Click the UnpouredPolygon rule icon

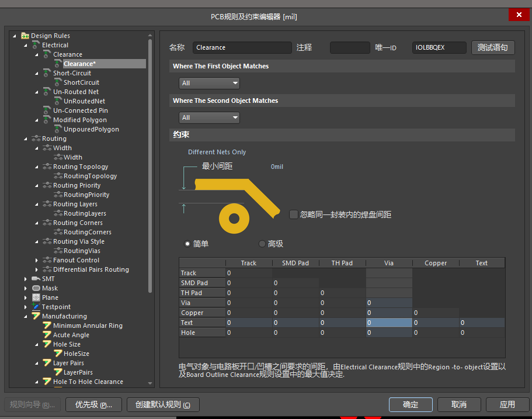(x=58, y=129)
